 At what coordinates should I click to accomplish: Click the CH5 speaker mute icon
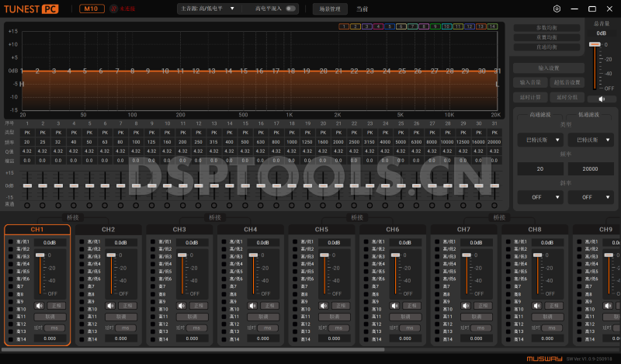click(324, 305)
